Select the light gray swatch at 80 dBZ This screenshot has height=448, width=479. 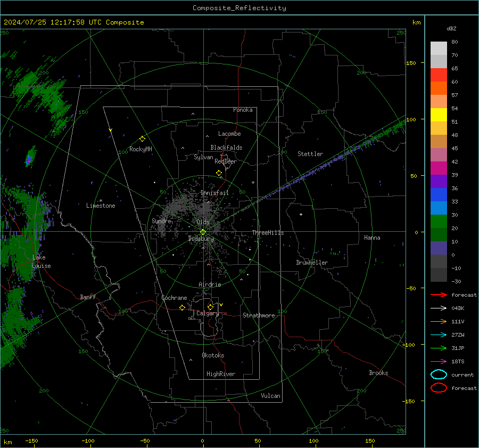coord(439,48)
